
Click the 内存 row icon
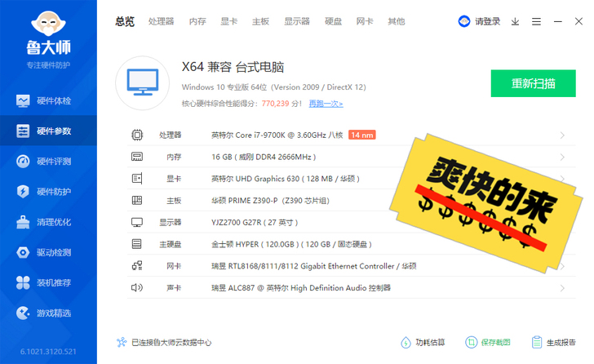click(x=137, y=157)
